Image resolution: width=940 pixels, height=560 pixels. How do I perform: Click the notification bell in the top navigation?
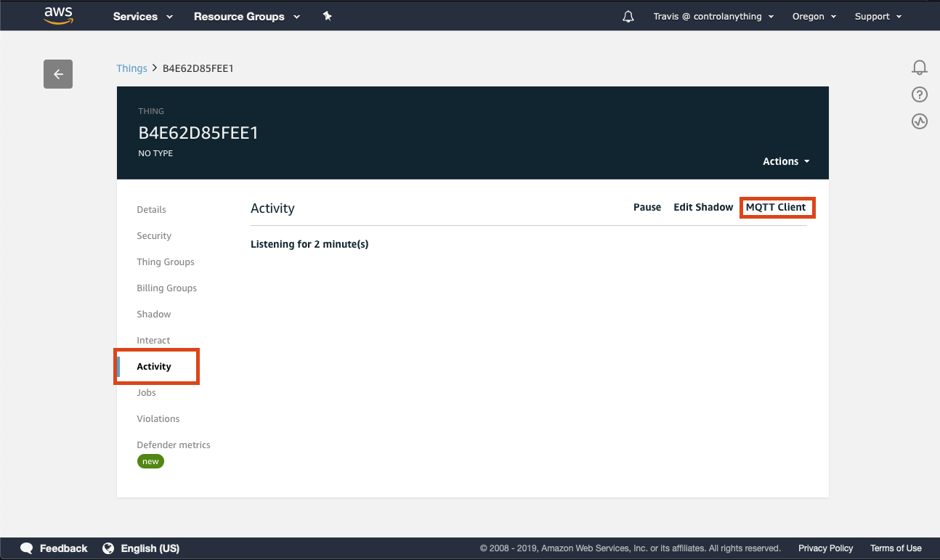pyautogui.click(x=628, y=15)
